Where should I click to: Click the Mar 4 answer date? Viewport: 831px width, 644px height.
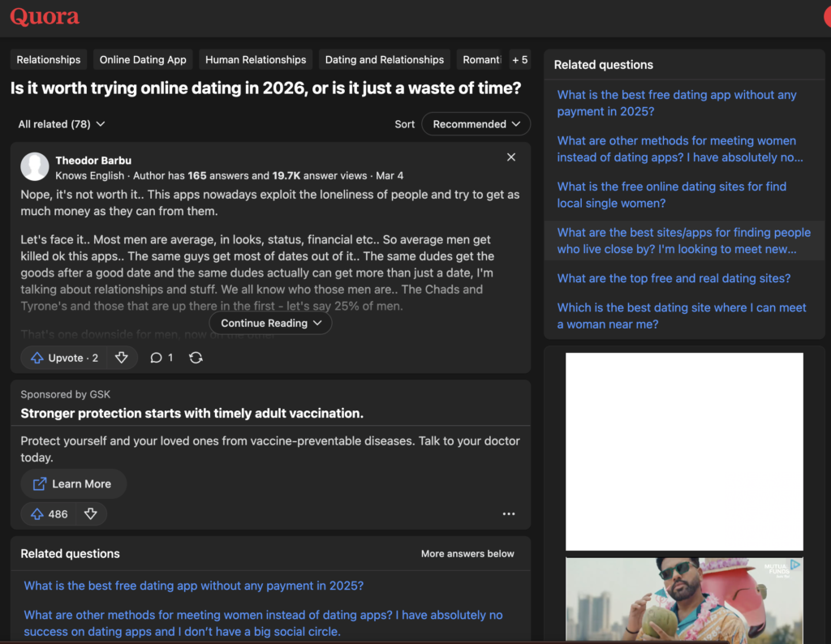point(390,175)
